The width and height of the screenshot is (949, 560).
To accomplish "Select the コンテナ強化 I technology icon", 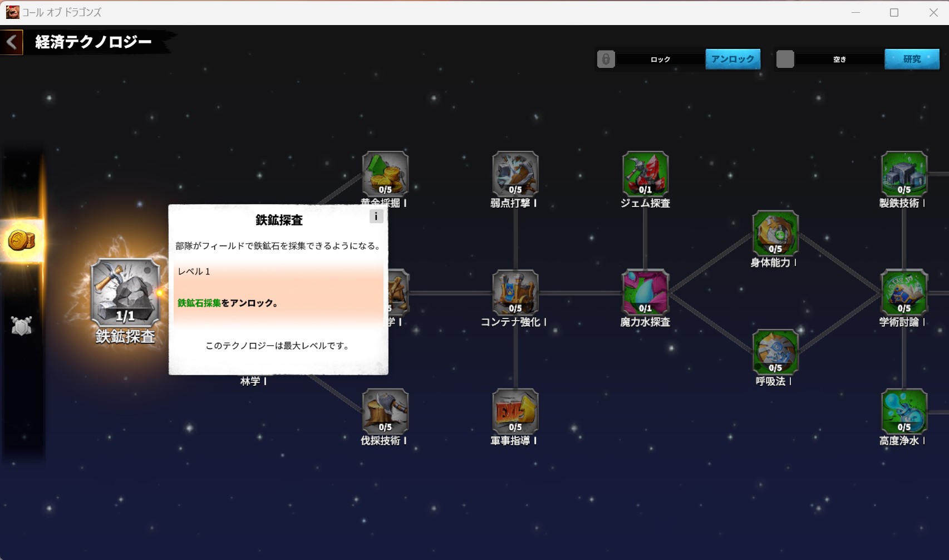I will (515, 292).
